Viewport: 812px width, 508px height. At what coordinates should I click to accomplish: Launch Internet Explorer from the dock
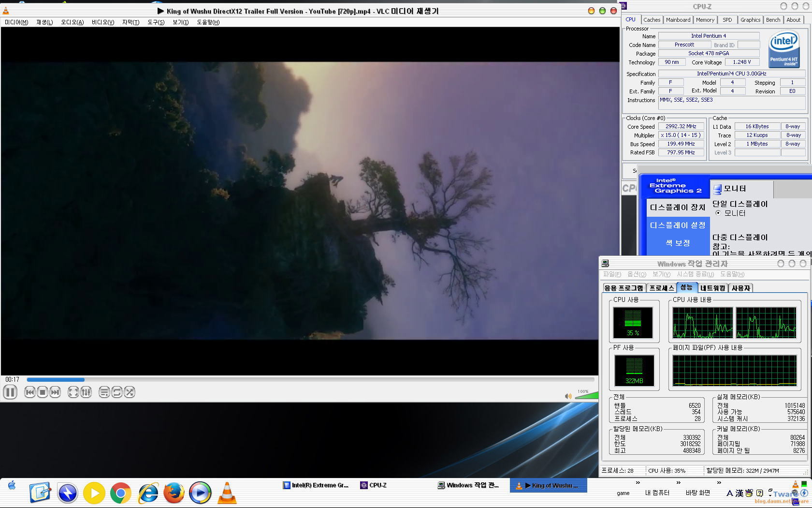[148, 493]
